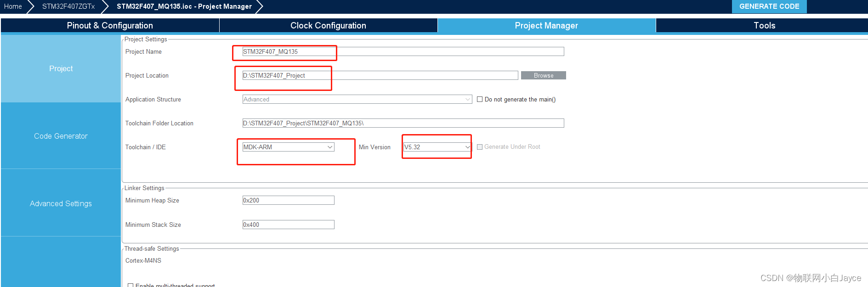Screen dimensions: 868x287
Task: Click the Project Location input field
Action: [x=380, y=75]
